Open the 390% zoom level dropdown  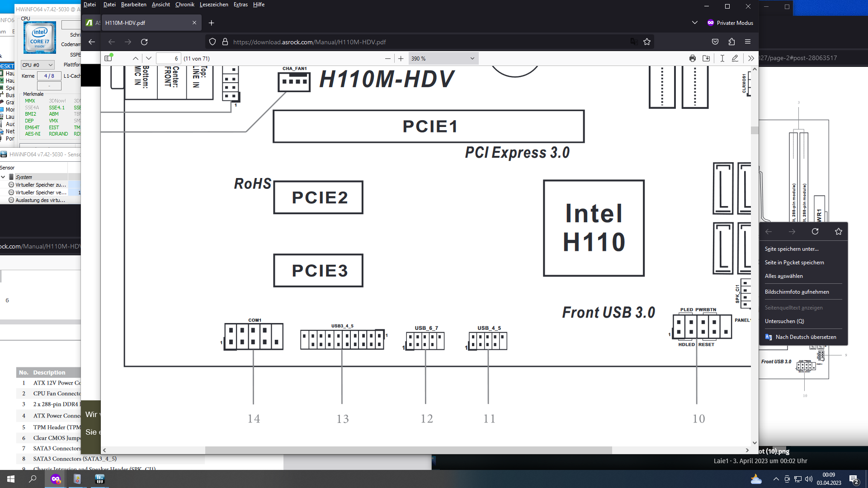coord(442,58)
